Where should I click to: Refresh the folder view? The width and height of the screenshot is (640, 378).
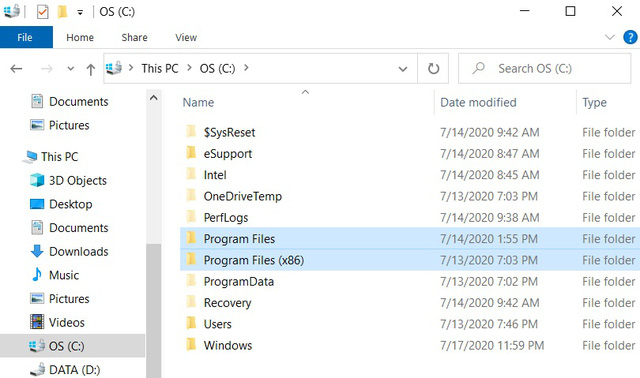tap(433, 69)
